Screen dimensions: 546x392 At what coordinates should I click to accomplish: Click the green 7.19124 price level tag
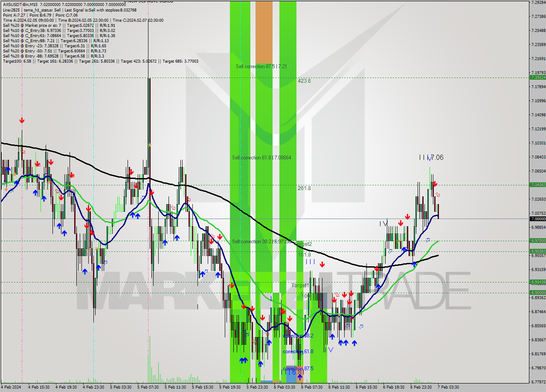537,78
